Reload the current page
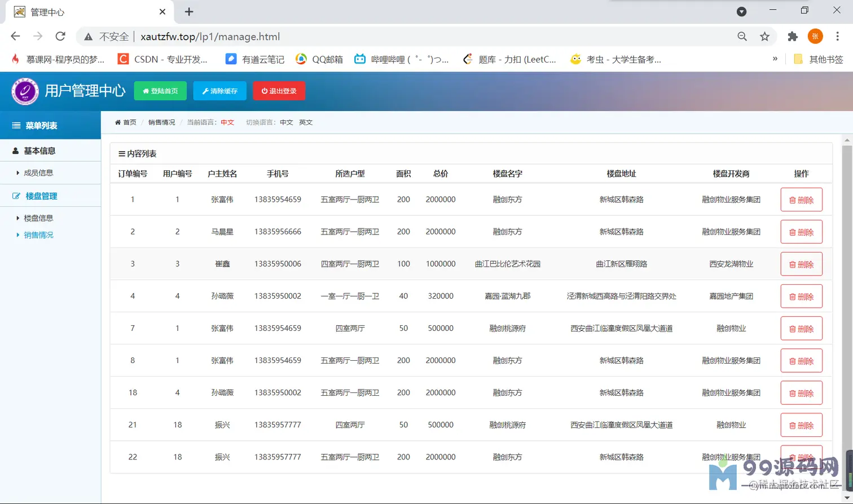Screen dimensions: 853x504 pos(60,37)
